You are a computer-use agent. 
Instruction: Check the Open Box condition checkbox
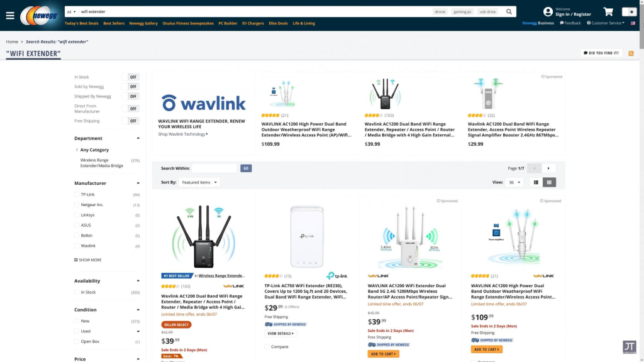pos(76,341)
